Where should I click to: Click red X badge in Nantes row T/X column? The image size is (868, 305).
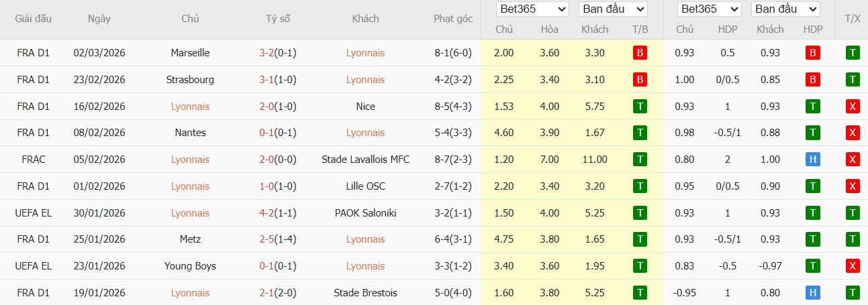853,133
